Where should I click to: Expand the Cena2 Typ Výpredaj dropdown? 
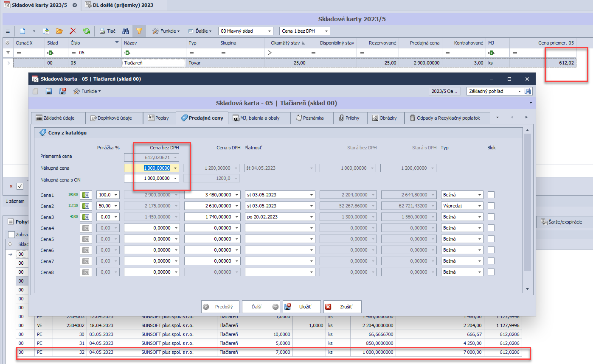tap(480, 206)
